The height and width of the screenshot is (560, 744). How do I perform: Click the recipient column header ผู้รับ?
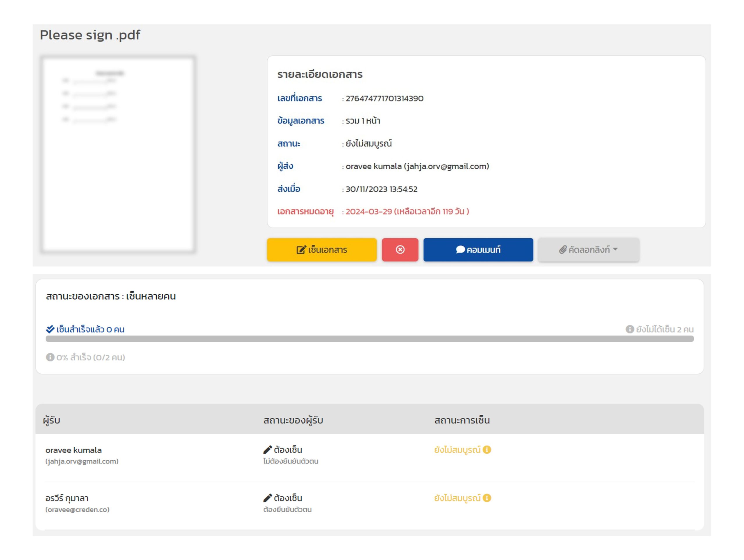[51, 420]
